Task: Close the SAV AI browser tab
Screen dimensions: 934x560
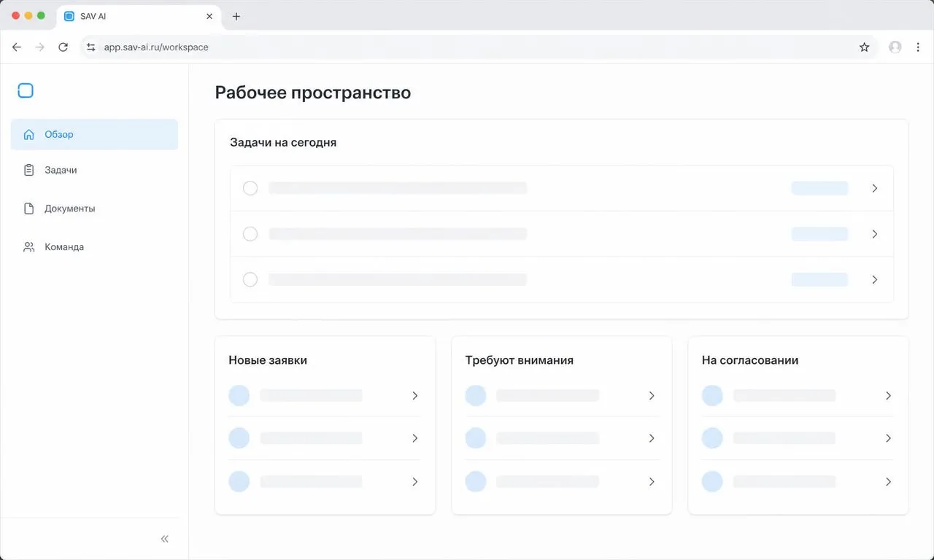Action: click(x=209, y=16)
